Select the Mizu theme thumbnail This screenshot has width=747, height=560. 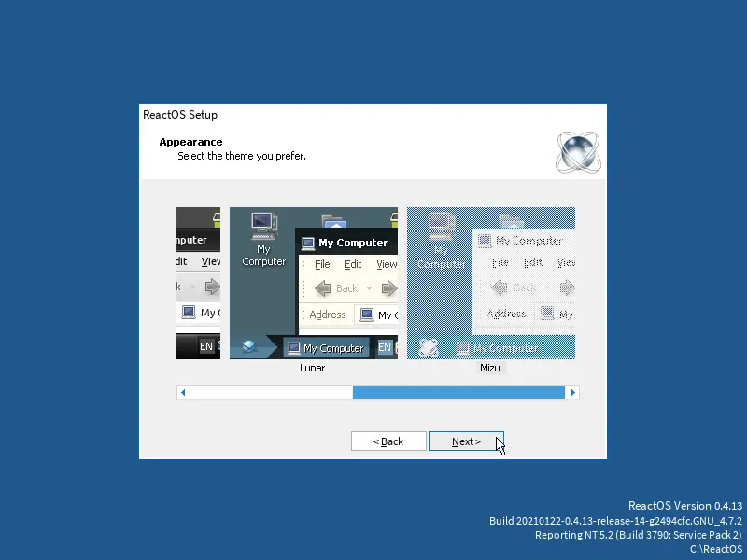tap(491, 283)
